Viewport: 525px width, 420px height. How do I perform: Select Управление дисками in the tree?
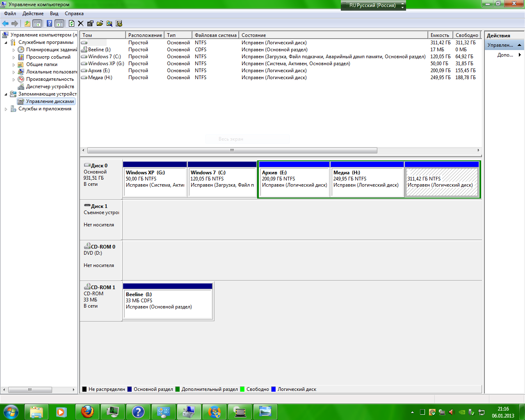click(x=50, y=101)
